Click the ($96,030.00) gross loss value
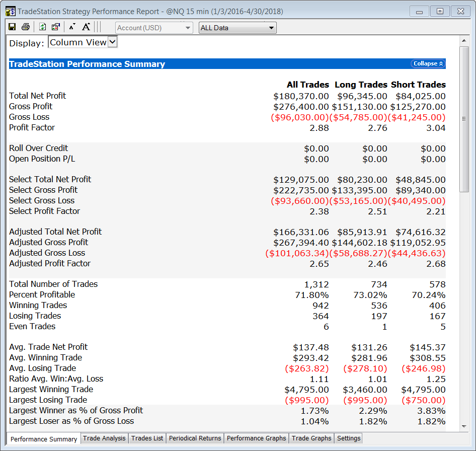The width and height of the screenshot is (476, 451). [x=300, y=118]
